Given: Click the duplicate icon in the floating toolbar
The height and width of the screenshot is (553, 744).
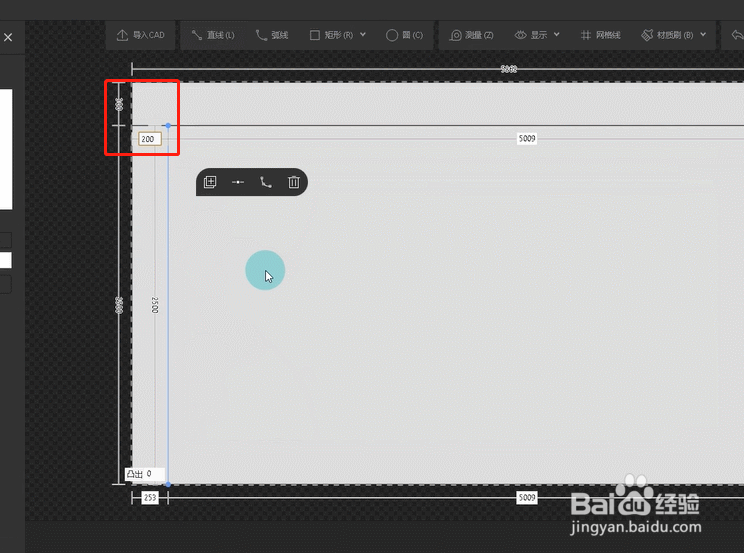Looking at the screenshot, I should coord(210,182).
